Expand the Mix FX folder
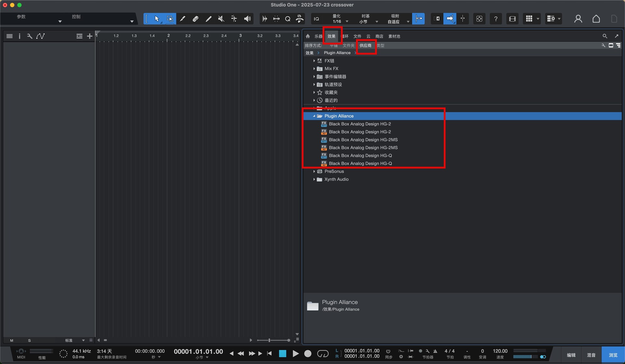 tap(314, 69)
